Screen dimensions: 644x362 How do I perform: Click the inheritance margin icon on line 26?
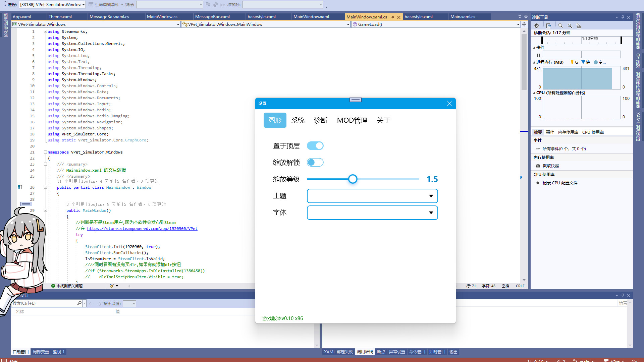[x=20, y=187]
